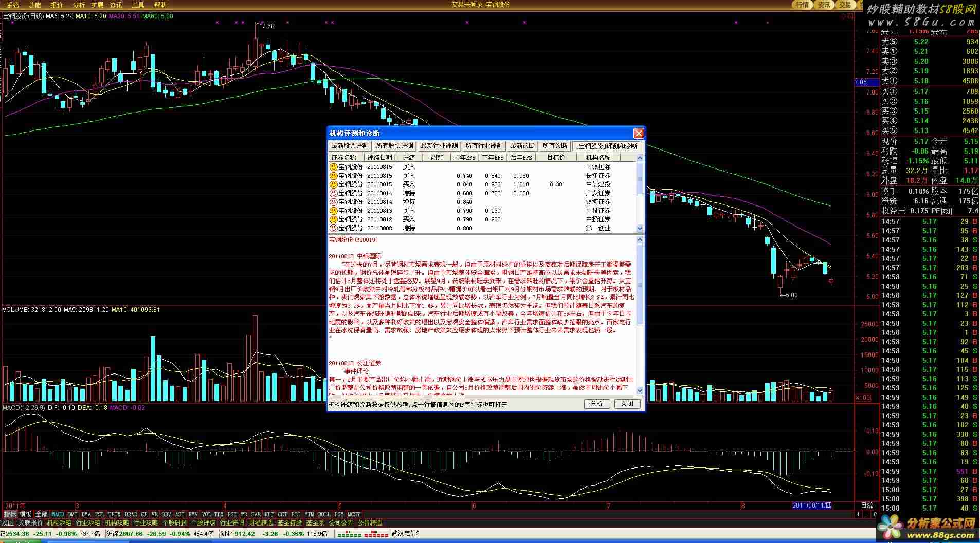Click the plus zoom icon below the chart

858,514
